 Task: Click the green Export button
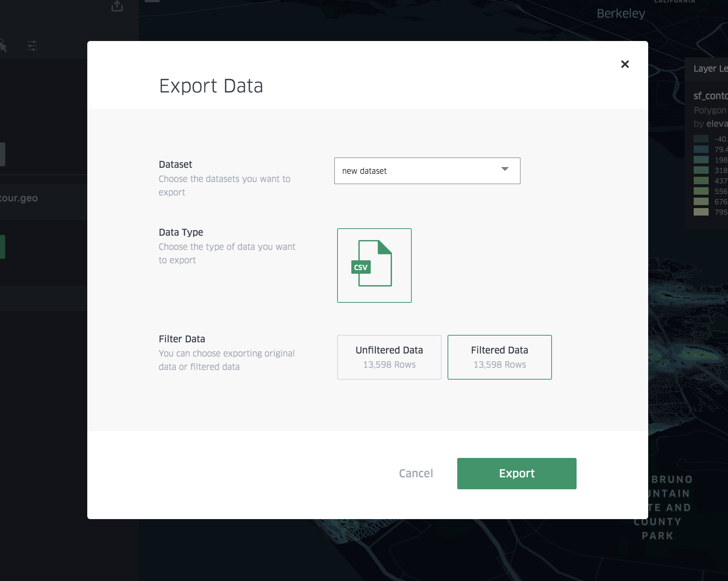[517, 473]
